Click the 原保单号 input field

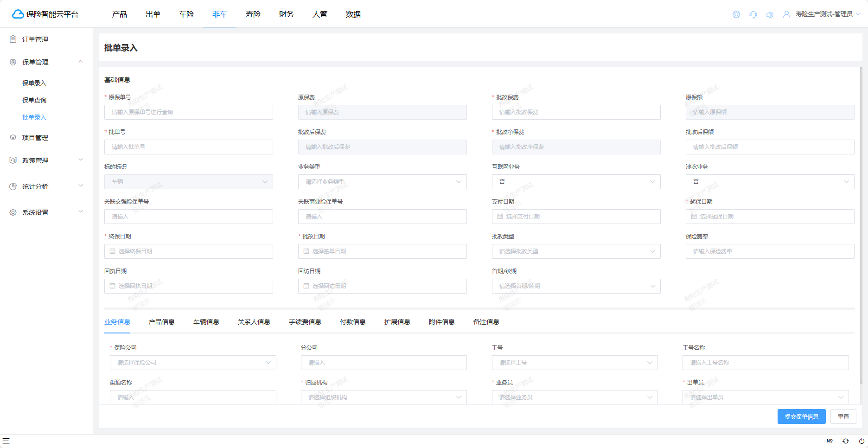[188, 112]
